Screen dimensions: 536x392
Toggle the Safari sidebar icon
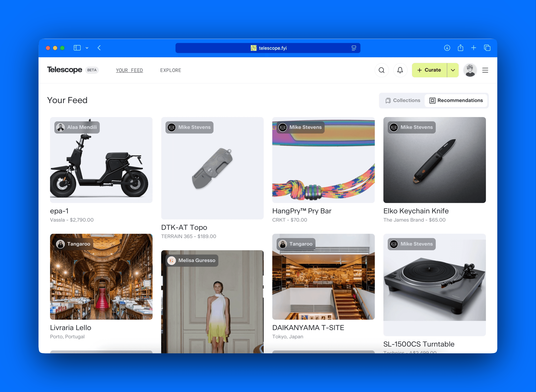77,48
